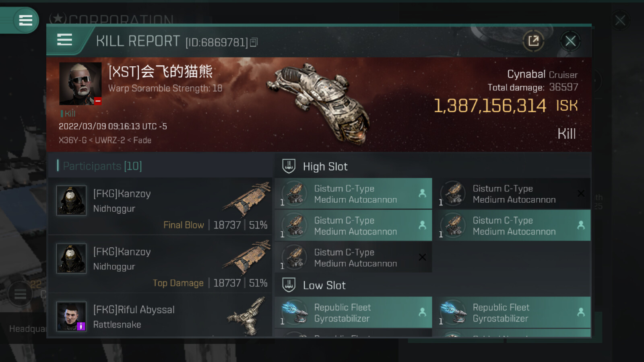Open the main menu in top-left corner
This screenshot has height=362, width=644.
25,20
